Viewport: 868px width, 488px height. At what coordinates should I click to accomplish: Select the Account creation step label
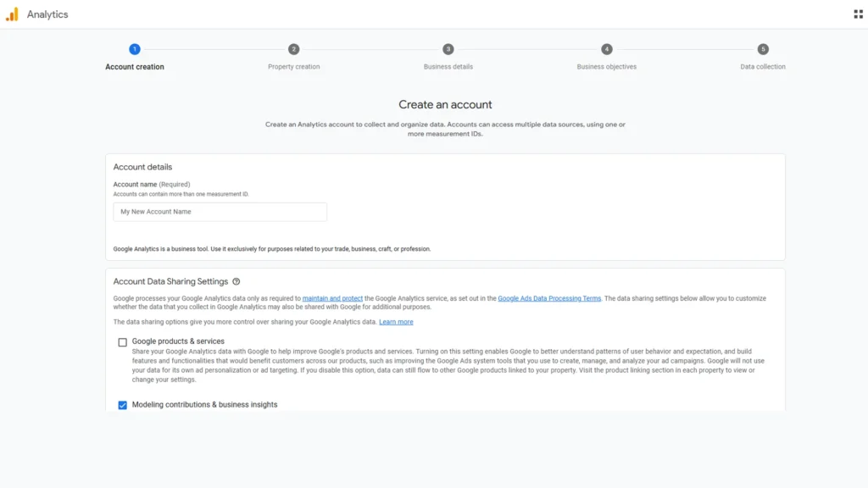coord(135,66)
